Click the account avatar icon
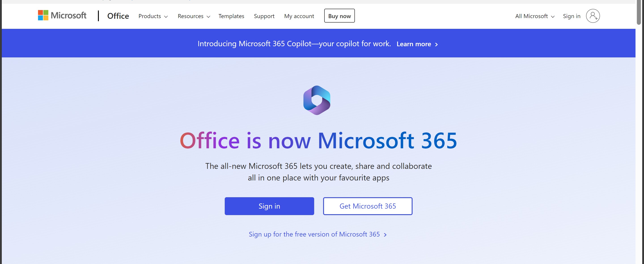The width and height of the screenshot is (644, 264). pyautogui.click(x=593, y=16)
